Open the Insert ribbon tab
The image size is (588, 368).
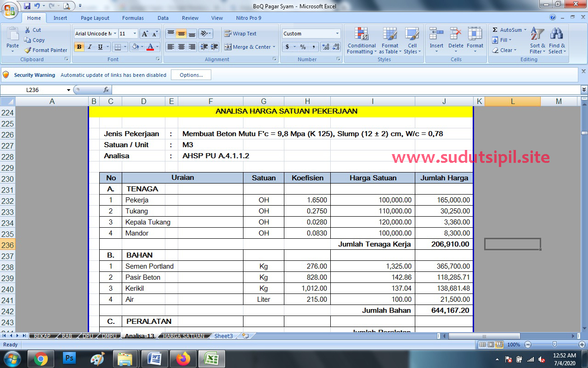60,18
